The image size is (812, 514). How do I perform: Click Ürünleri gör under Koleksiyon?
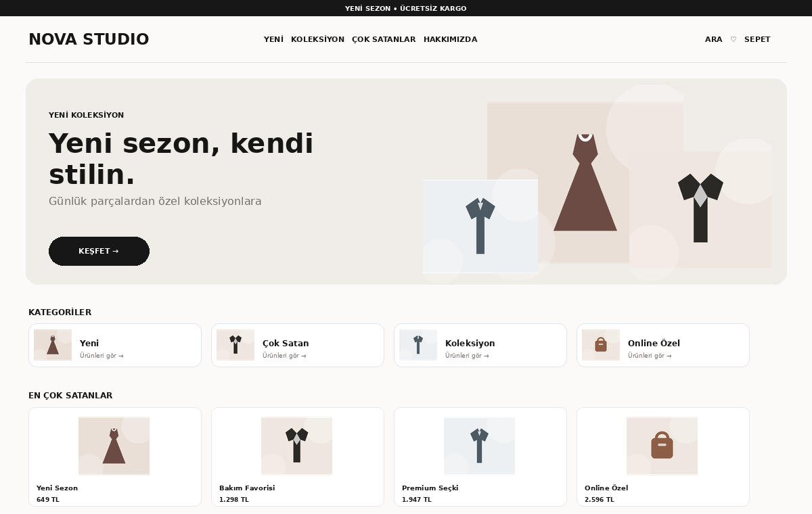467,356
